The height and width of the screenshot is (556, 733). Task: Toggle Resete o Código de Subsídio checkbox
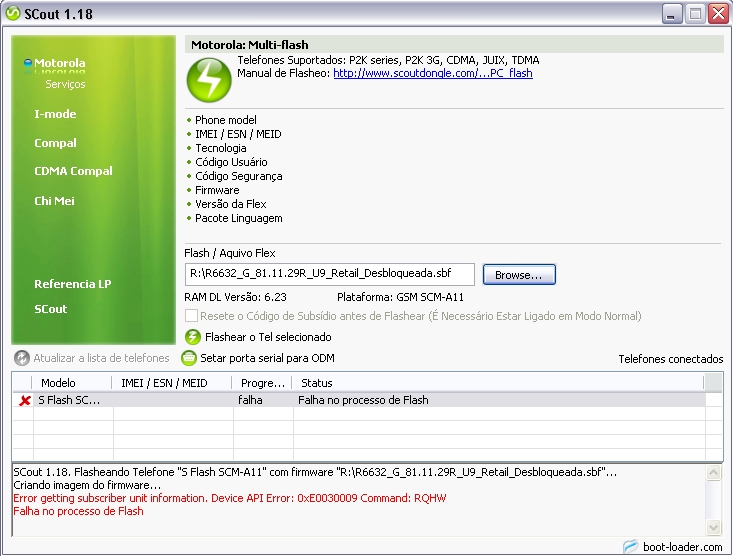pos(191,316)
